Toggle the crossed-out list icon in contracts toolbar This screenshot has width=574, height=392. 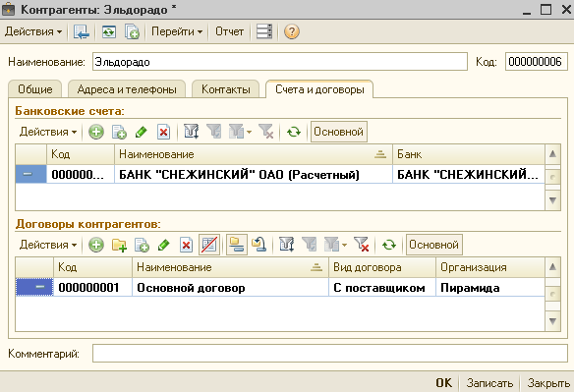click(x=209, y=245)
